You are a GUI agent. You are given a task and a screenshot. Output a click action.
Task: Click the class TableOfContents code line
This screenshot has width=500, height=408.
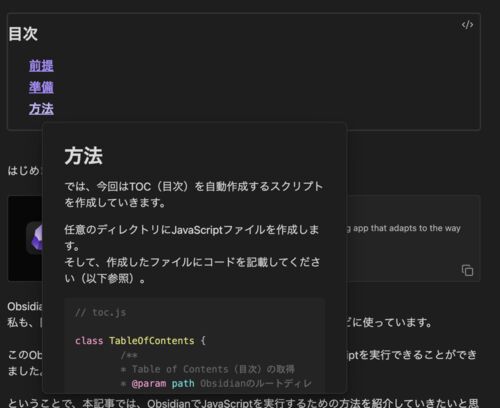[x=140, y=341]
